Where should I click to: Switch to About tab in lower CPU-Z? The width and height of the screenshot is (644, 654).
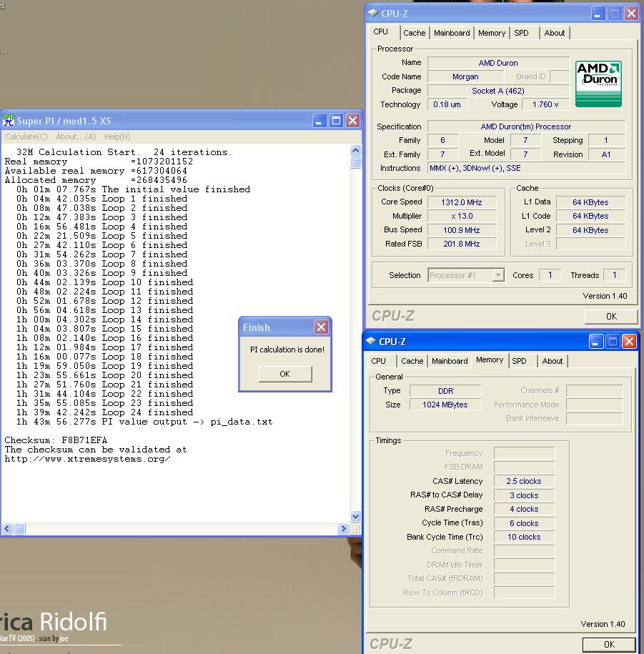point(553,361)
